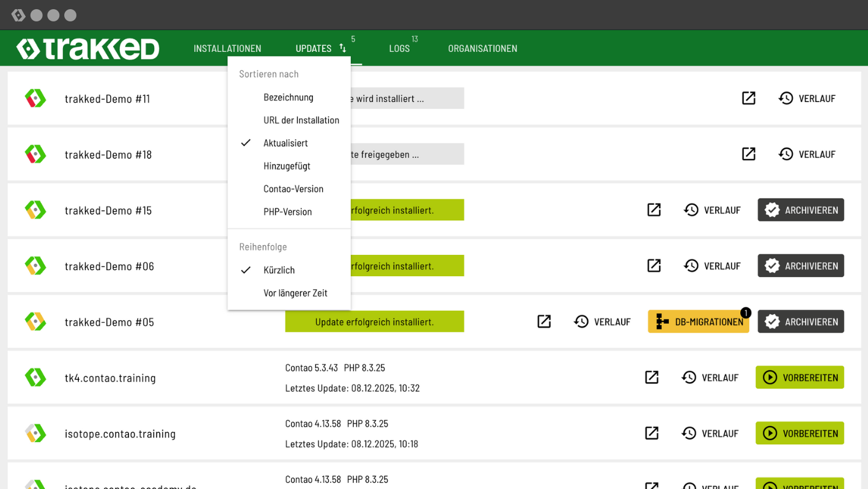Screen dimensions: 868x489
Task: Open Verlauf history for trakked-Demo #18
Action: click(807, 154)
